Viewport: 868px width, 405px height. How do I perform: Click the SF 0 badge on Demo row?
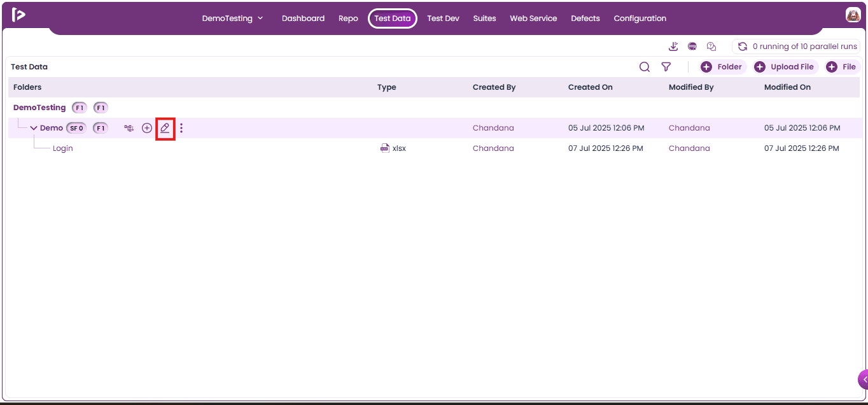coord(76,128)
